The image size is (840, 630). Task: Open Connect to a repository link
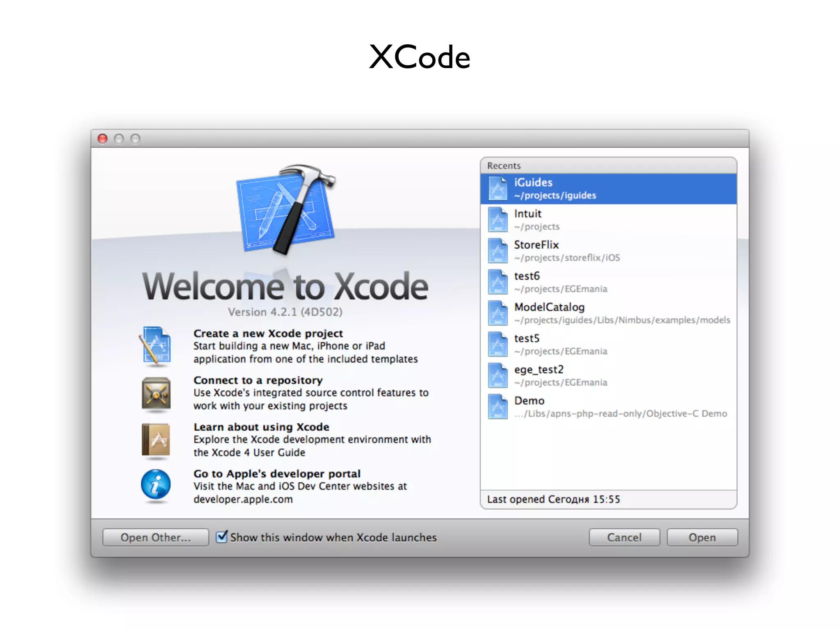258,380
